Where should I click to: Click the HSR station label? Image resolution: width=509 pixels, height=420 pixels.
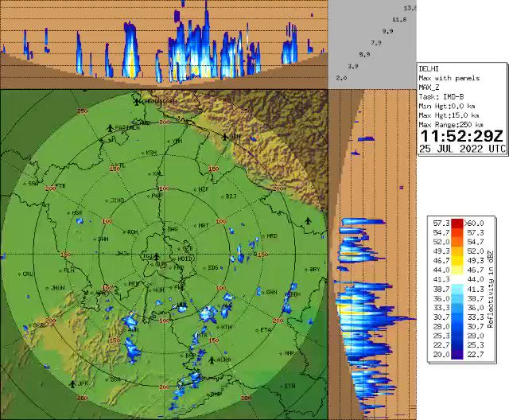(x=77, y=213)
